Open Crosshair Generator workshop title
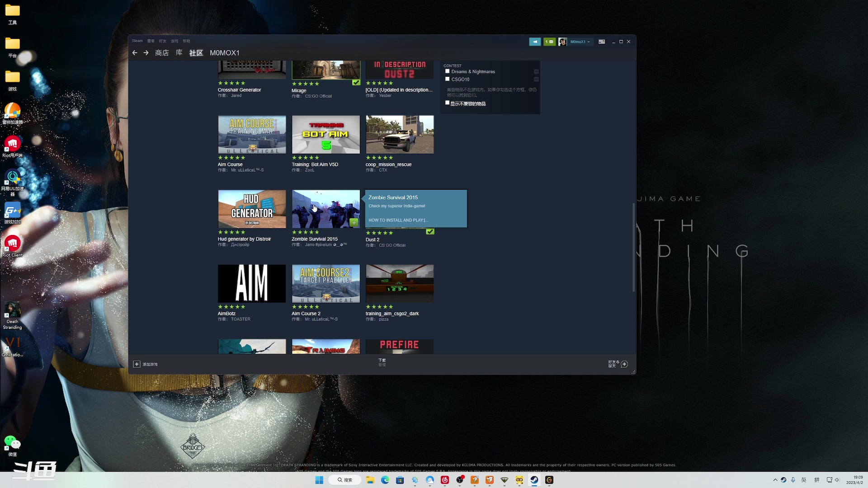The width and height of the screenshot is (868, 488). [239, 90]
